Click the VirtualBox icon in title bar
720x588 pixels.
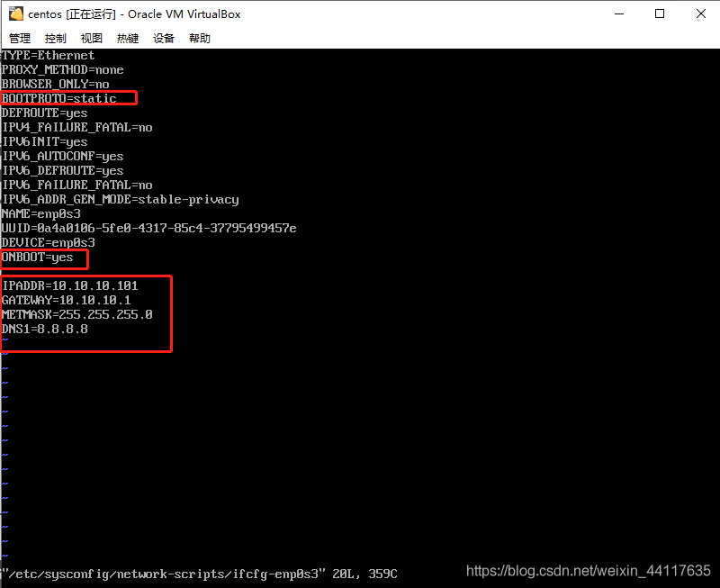click(16, 14)
